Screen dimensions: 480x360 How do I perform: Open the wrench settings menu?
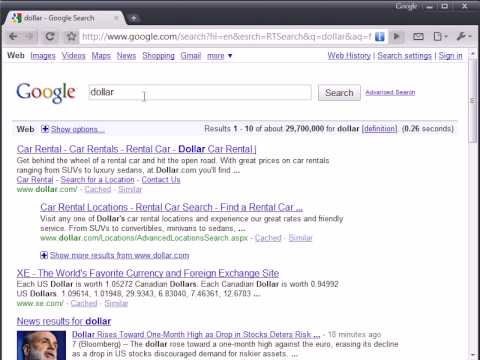(x=464, y=36)
